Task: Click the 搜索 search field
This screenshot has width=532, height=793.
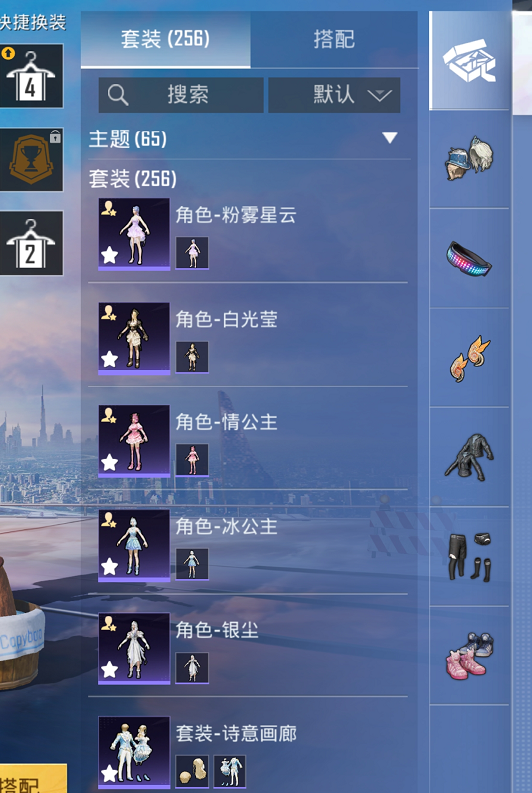Action: 180,95
